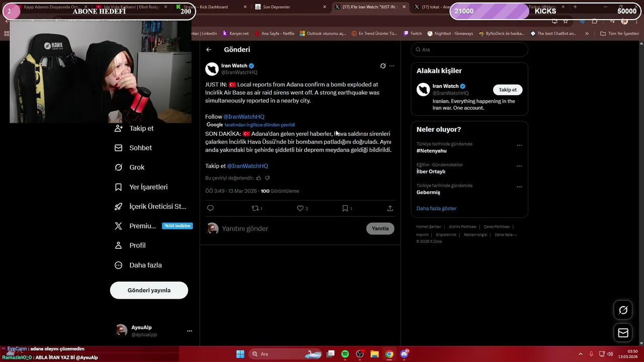Viewport: 644px width, 362px height.
Task: Open the Tüm Yer İşaretleri folder
Action: pos(619,34)
